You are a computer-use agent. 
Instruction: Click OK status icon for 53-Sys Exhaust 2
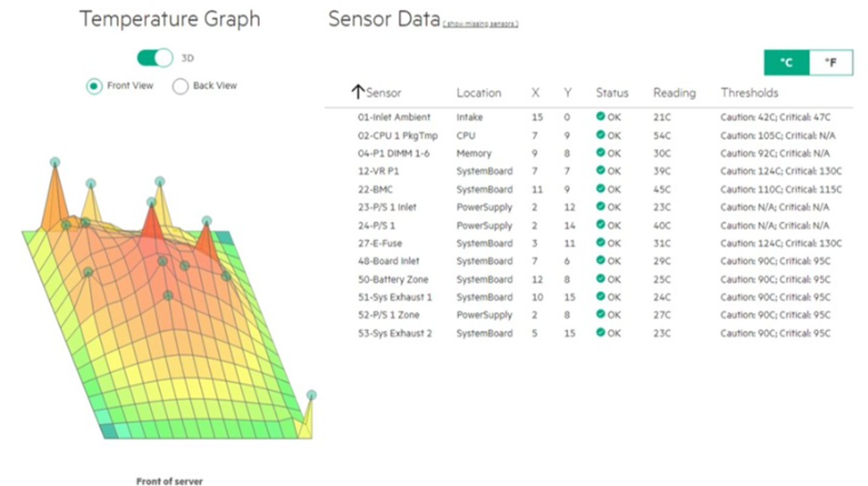[601, 332]
